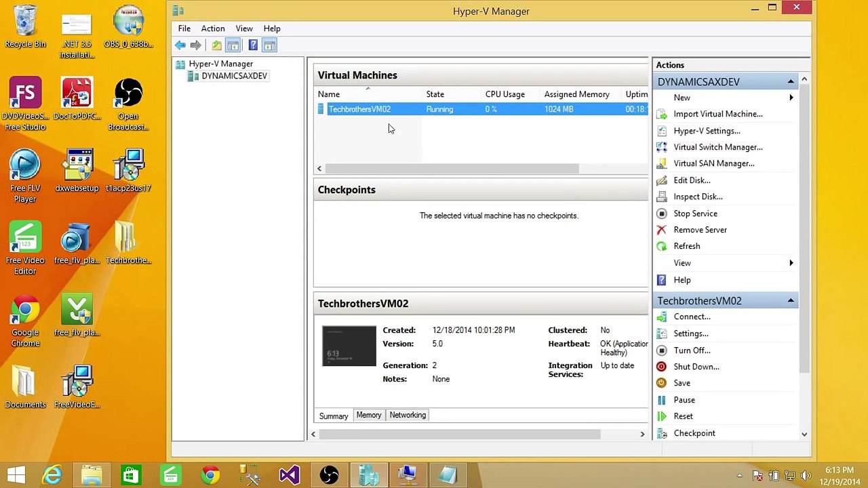
Task: Click Save virtual machine action
Action: click(x=682, y=383)
